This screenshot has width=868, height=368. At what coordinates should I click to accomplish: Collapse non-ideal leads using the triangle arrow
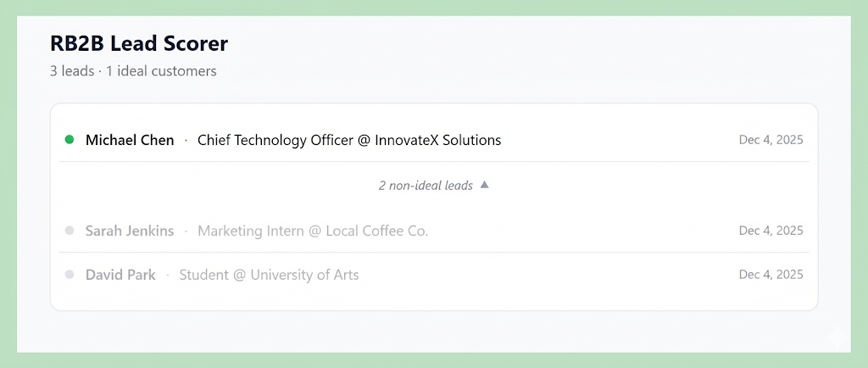click(484, 185)
